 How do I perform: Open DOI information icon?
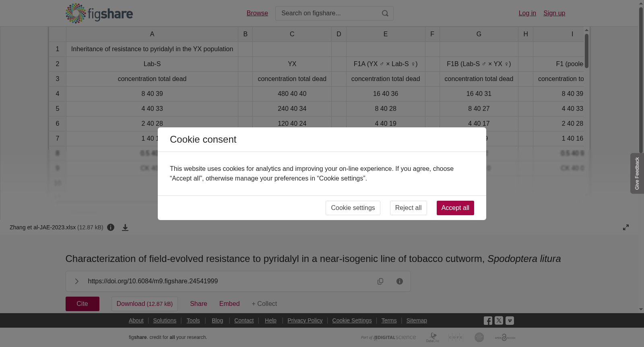(x=400, y=281)
